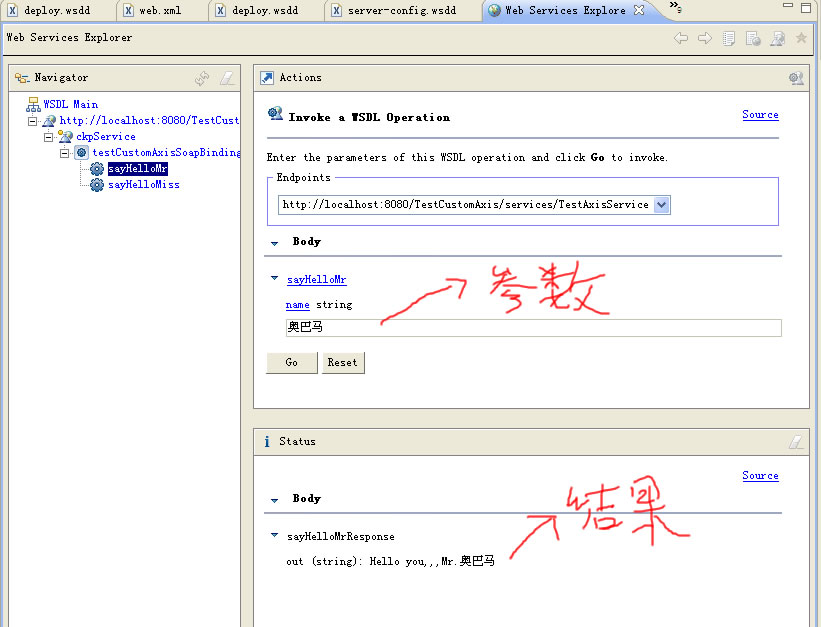Click the Favorites star icon in toolbar
The width and height of the screenshot is (821, 627).
[x=801, y=38]
